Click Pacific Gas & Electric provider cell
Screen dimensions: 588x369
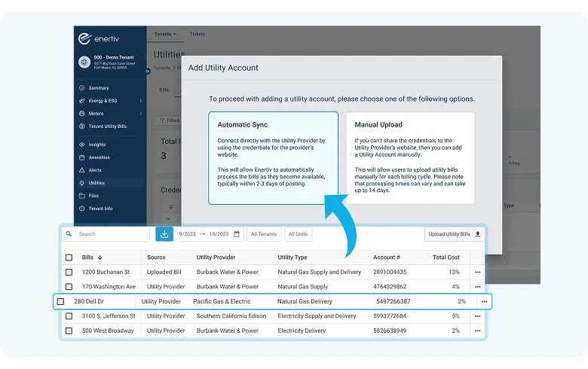click(x=222, y=301)
